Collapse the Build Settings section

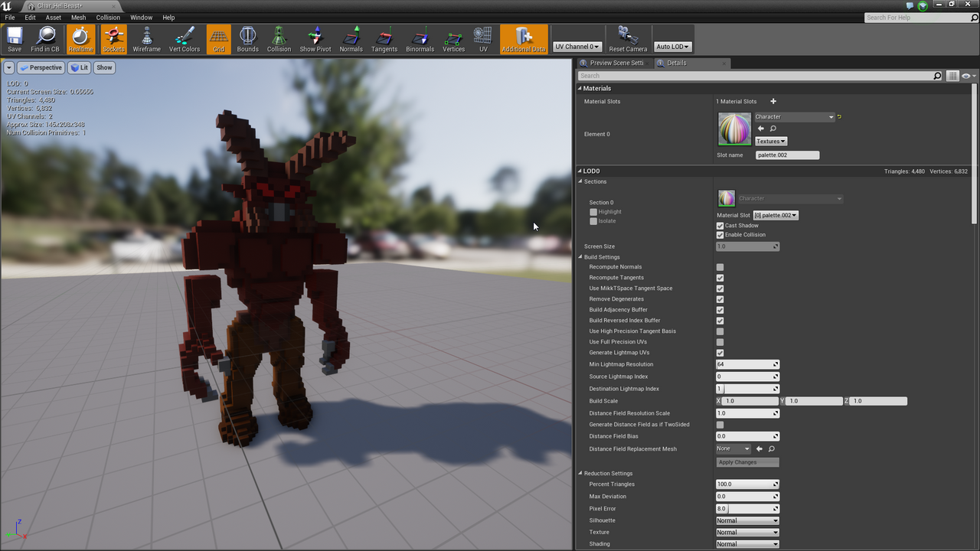coord(581,257)
